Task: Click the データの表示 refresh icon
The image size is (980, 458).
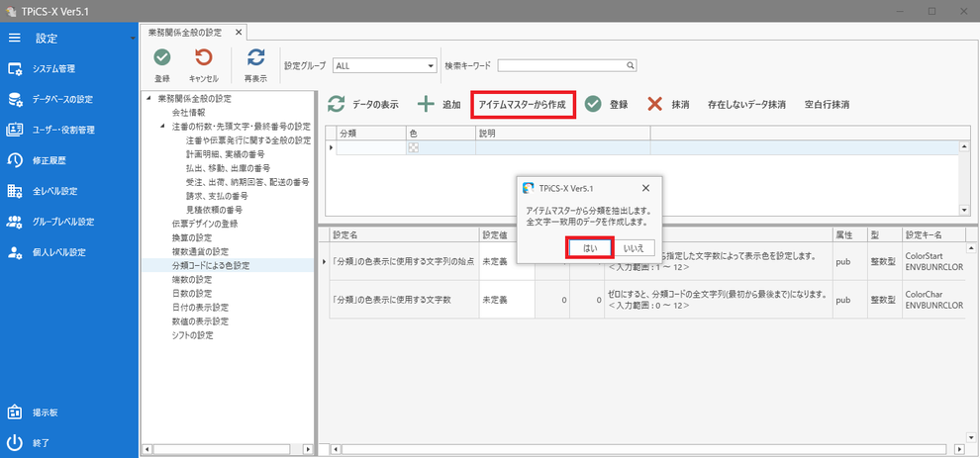Action: (x=337, y=105)
